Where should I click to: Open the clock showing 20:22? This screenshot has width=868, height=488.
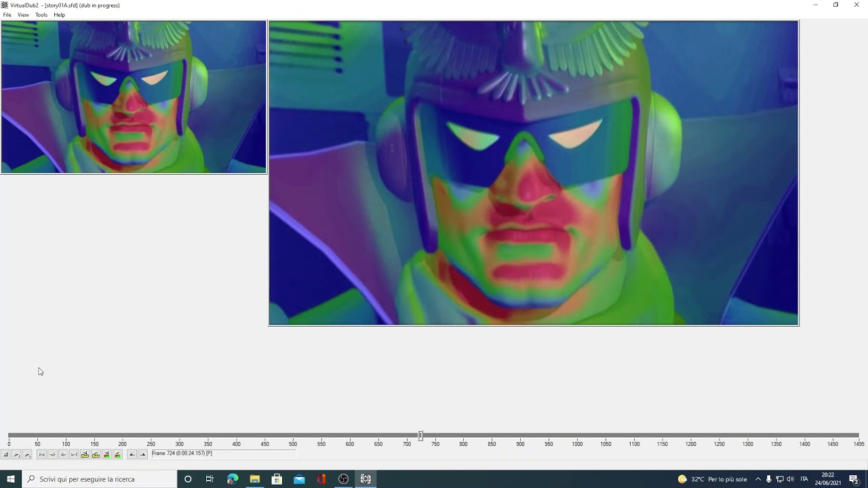point(828,479)
